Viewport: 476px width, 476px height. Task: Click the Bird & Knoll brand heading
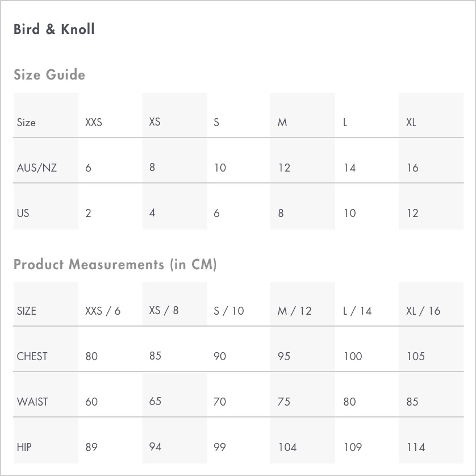click(54, 29)
